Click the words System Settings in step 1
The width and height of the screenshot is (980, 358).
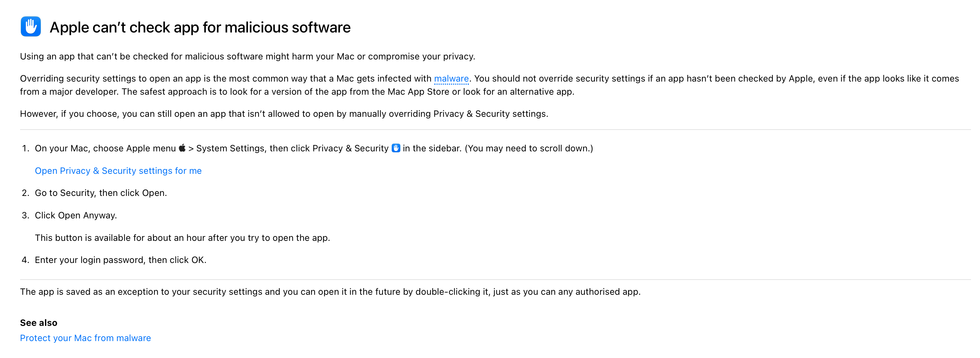(230, 148)
